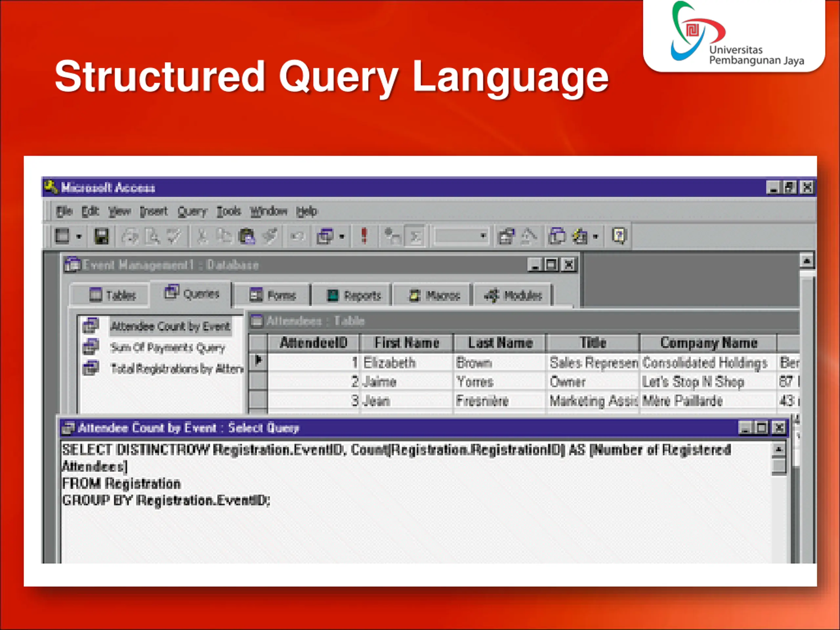The height and width of the screenshot is (630, 840).
Task: Run the query with the exclamation icon
Action: click(x=364, y=236)
